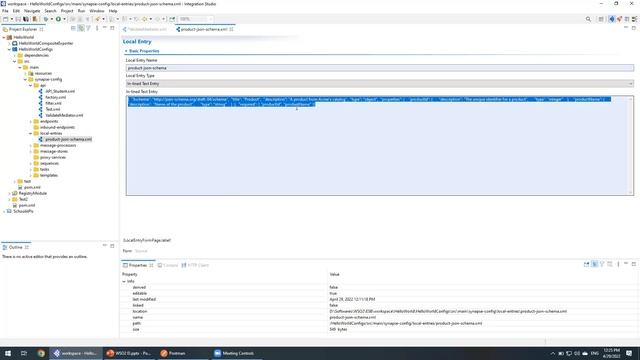The image size is (640, 360).
Task: Open the HTTP Client view tab
Action: [x=195, y=265]
